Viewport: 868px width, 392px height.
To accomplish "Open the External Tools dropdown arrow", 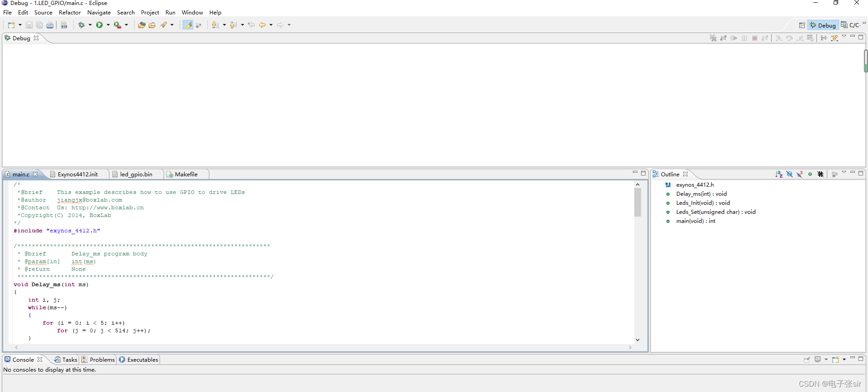I will pyautogui.click(x=126, y=25).
